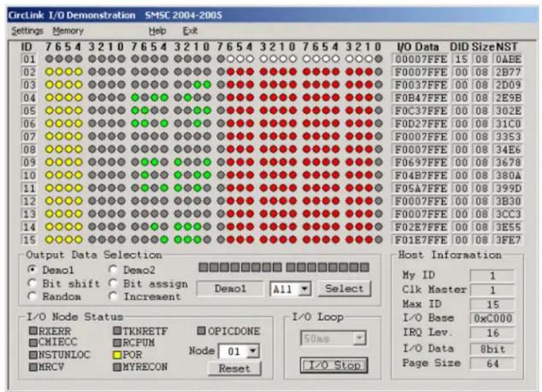Image resolution: width=542 pixels, height=392 pixels.
Task: Click the last output bit square
Action: point(365,267)
